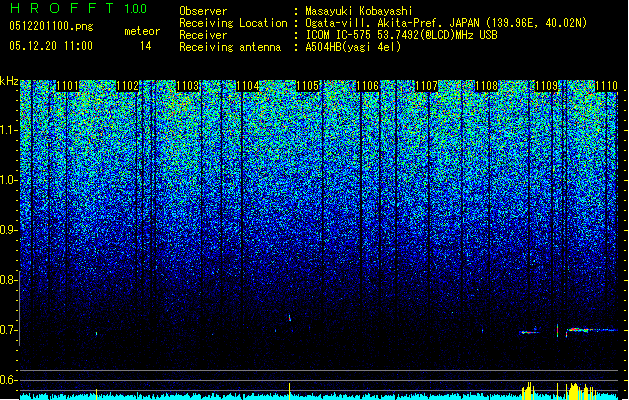Click the 1102 minute marker label
Screen dimensions: 629x400
tap(128, 86)
